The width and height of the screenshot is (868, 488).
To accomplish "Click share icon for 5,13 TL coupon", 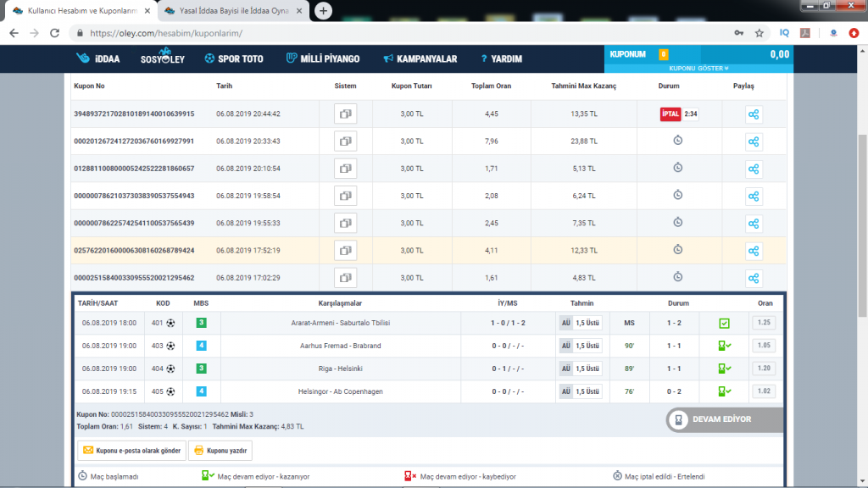I will pos(754,169).
